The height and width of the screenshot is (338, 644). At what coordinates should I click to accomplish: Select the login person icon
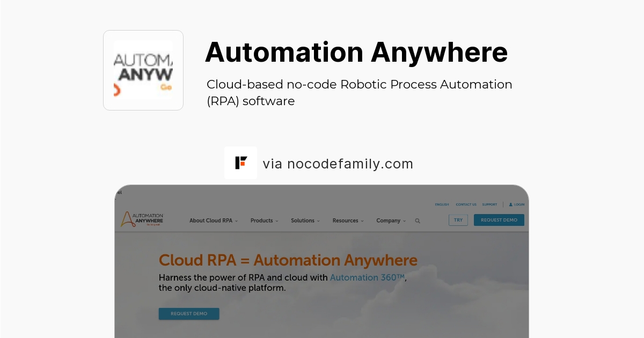(510, 204)
